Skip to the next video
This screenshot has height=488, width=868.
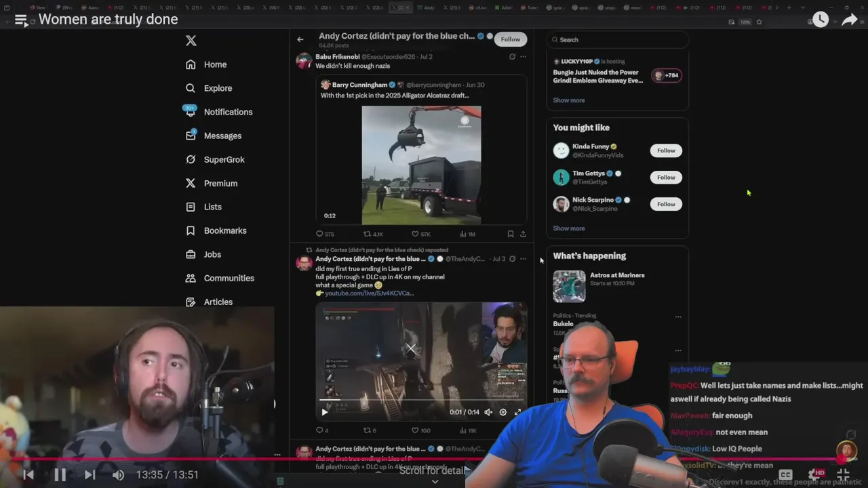point(90,475)
